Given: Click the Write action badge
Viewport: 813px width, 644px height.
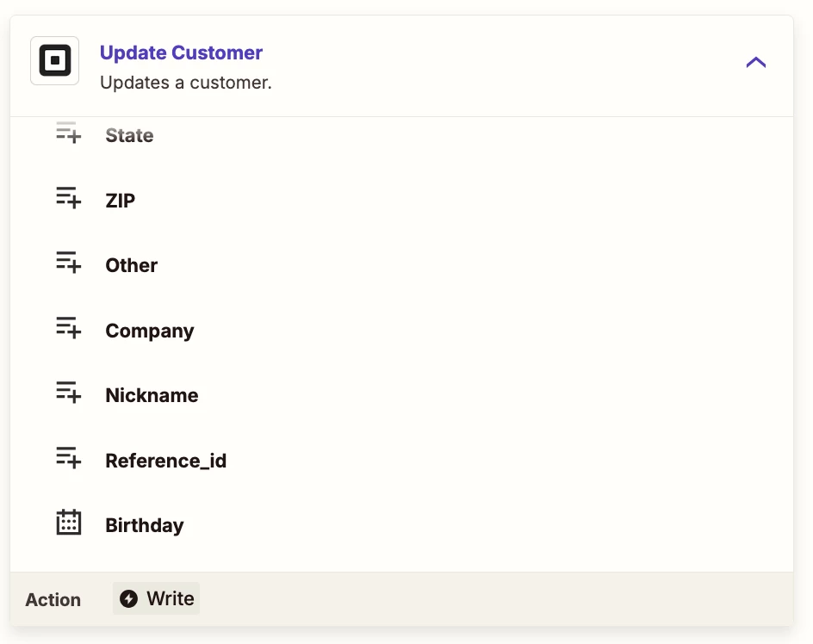Looking at the screenshot, I should [x=156, y=598].
